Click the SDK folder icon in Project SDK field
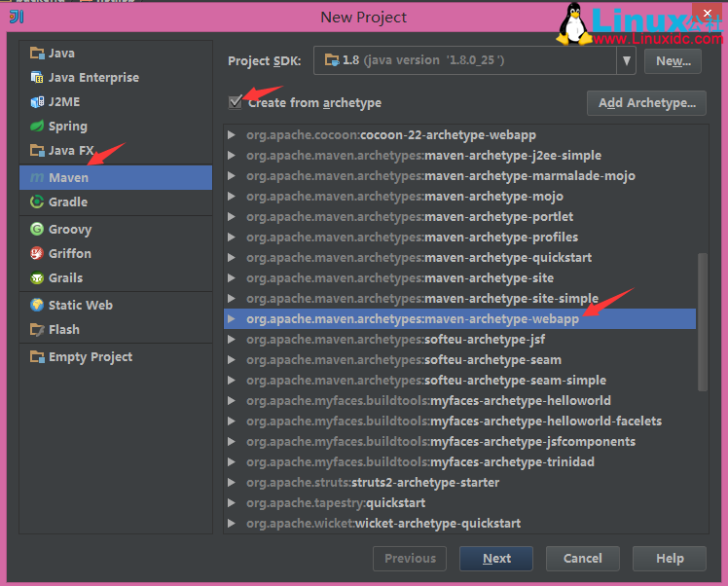The image size is (728, 586). point(332,60)
